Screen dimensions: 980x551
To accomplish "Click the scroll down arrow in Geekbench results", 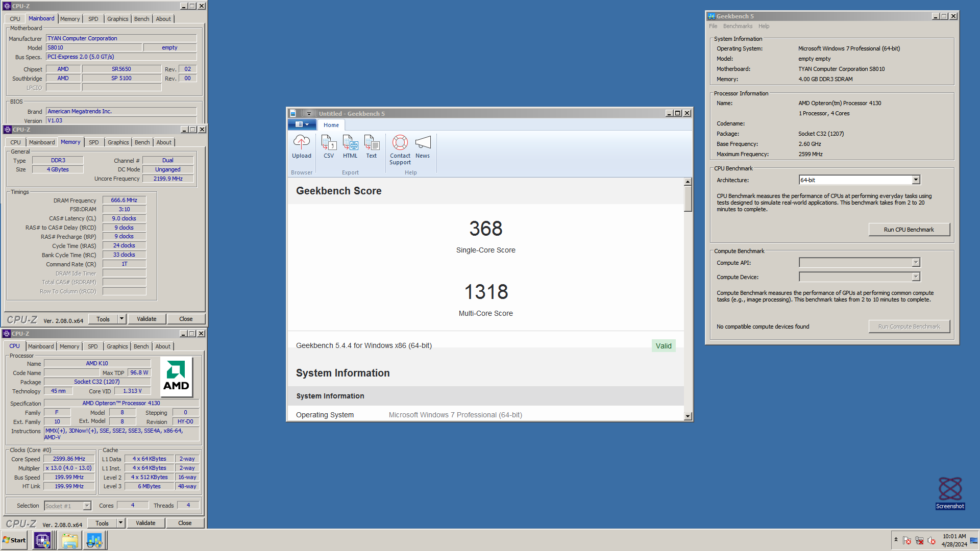I will [x=688, y=416].
